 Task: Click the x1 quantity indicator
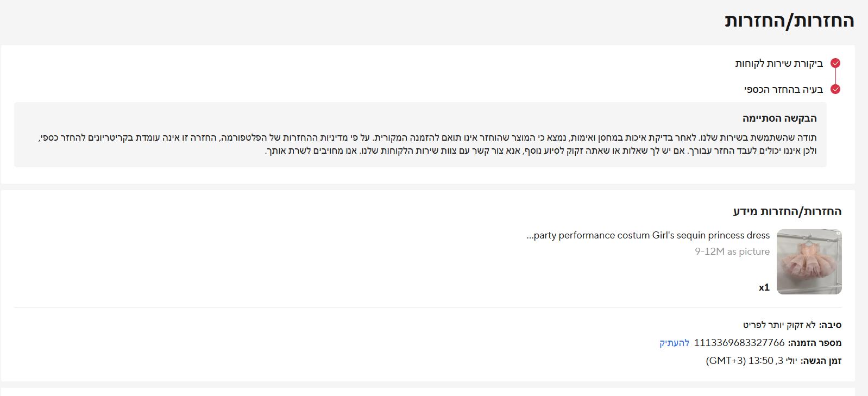tap(764, 287)
